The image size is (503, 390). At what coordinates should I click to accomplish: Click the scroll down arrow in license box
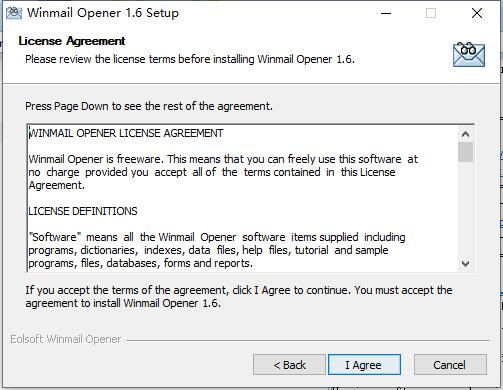click(465, 264)
